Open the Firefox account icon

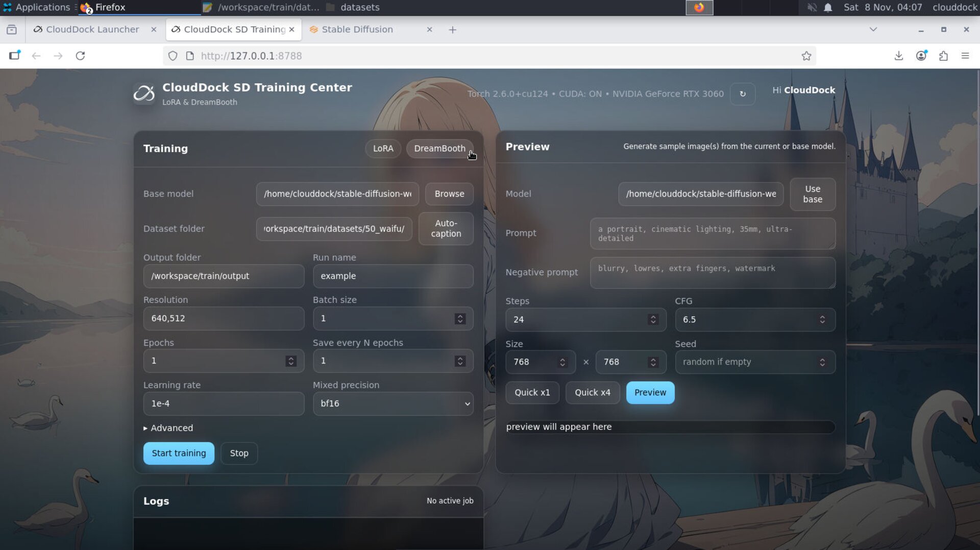(x=921, y=56)
